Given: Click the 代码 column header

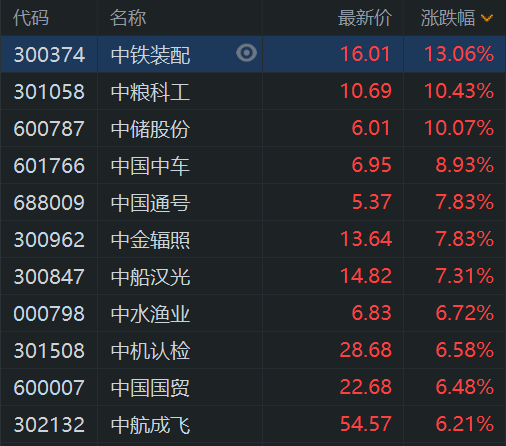Looking at the screenshot, I should (x=31, y=18).
